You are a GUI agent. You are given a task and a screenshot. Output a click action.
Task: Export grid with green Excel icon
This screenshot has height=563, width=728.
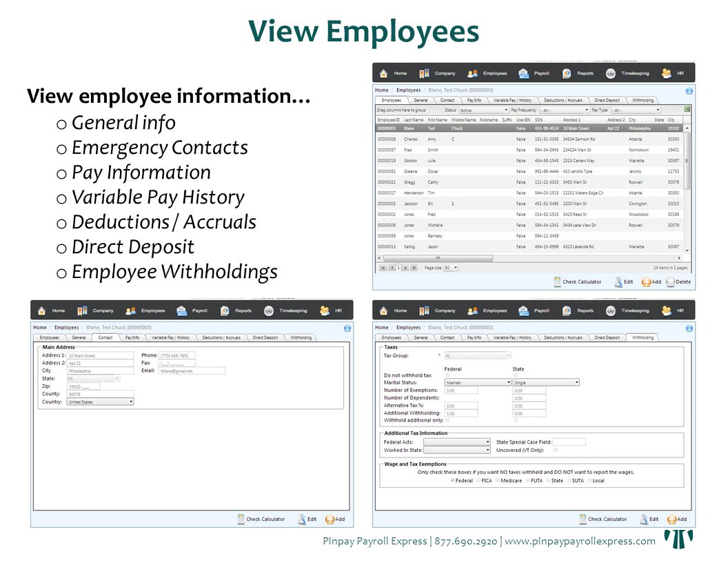(687, 110)
